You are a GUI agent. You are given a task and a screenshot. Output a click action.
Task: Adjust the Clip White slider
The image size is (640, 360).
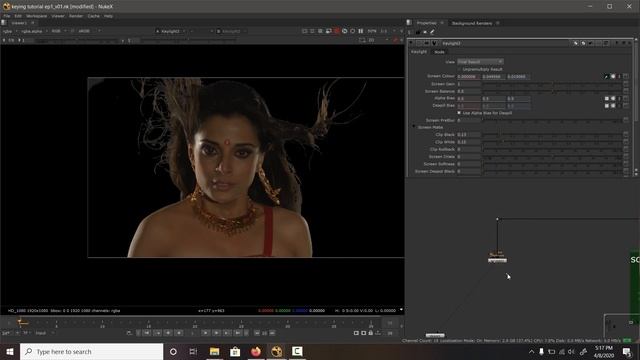pyautogui.click(x=552, y=142)
